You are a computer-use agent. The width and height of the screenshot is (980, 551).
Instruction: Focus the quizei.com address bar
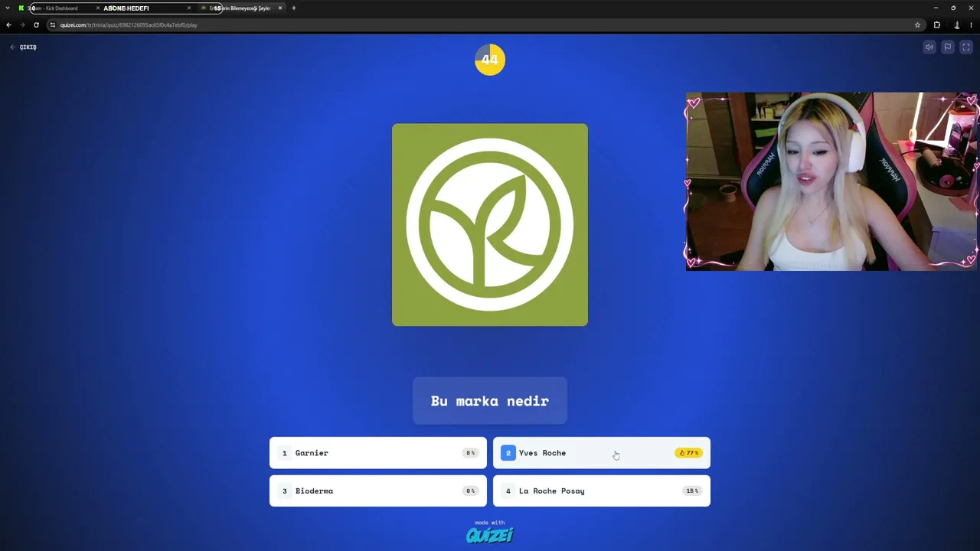click(486, 24)
